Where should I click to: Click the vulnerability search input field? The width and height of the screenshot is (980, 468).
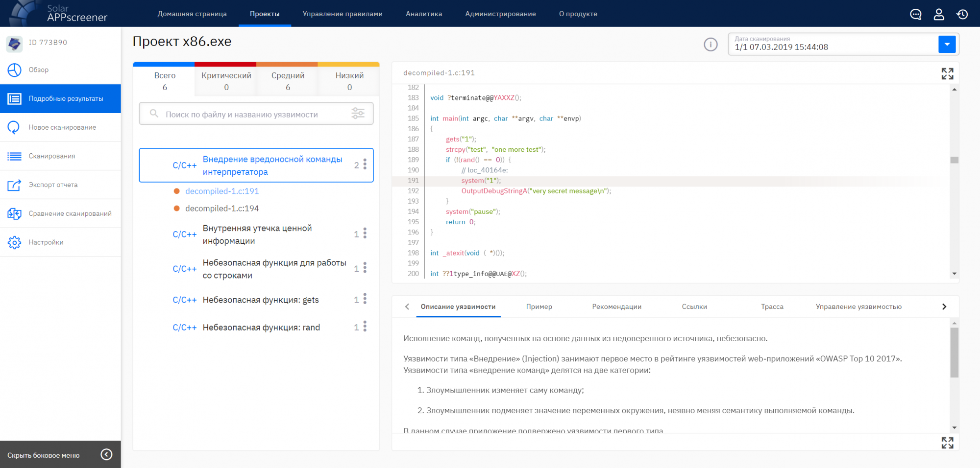coord(256,114)
